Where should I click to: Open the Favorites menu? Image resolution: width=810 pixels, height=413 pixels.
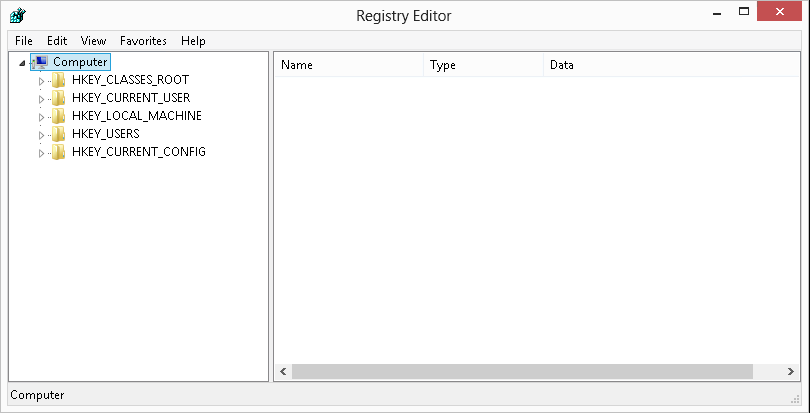pyautogui.click(x=143, y=41)
